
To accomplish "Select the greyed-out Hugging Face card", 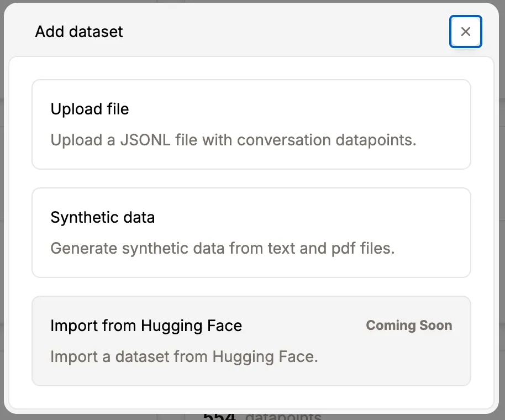I will 251,340.
